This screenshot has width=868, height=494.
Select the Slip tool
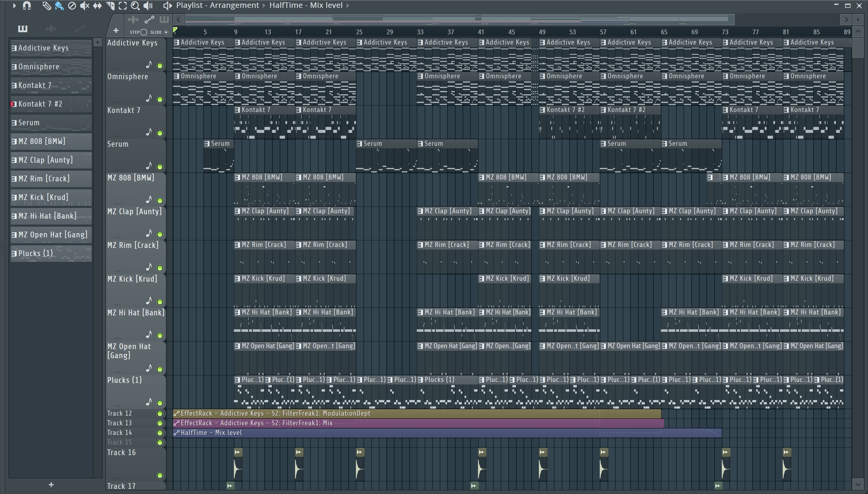tap(97, 5)
